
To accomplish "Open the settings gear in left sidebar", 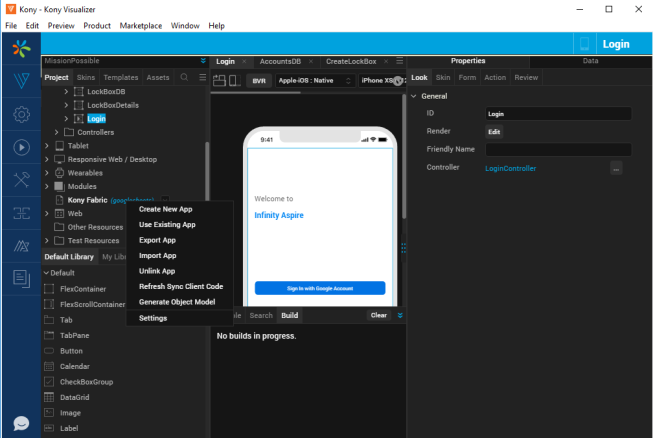I will click(21, 114).
